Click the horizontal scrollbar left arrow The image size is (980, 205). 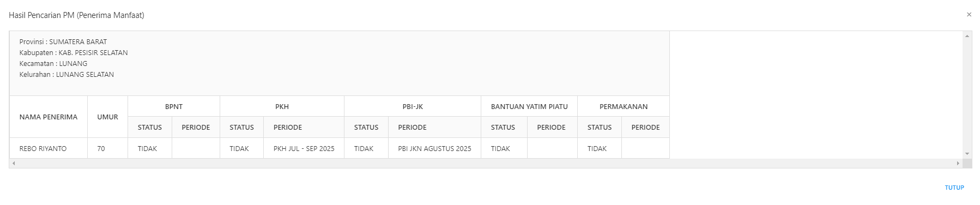click(14, 163)
